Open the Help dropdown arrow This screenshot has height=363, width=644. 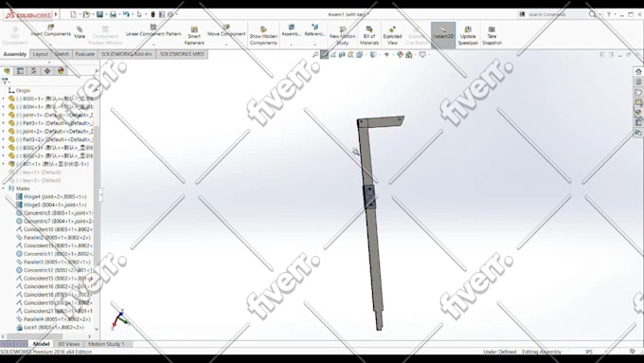[x=614, y=14]
